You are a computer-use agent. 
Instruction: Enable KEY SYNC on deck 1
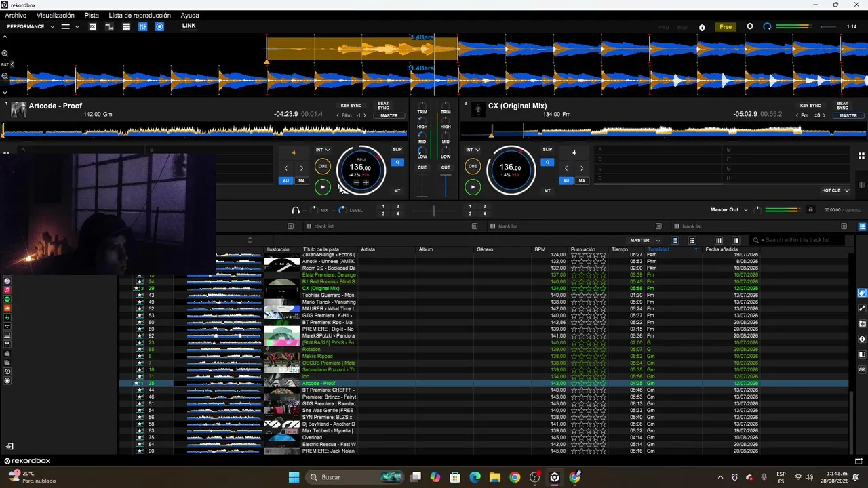(x=351, y=106)
